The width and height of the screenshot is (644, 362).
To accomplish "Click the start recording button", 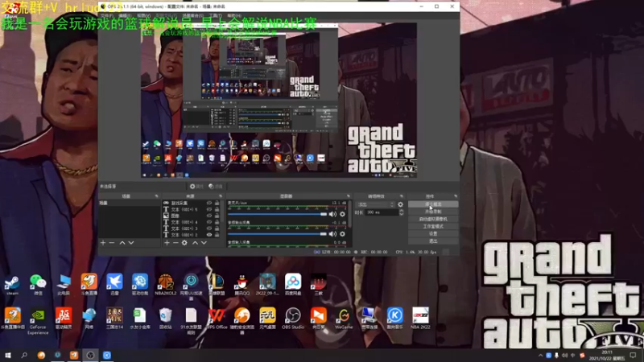I will pos(433,212).
